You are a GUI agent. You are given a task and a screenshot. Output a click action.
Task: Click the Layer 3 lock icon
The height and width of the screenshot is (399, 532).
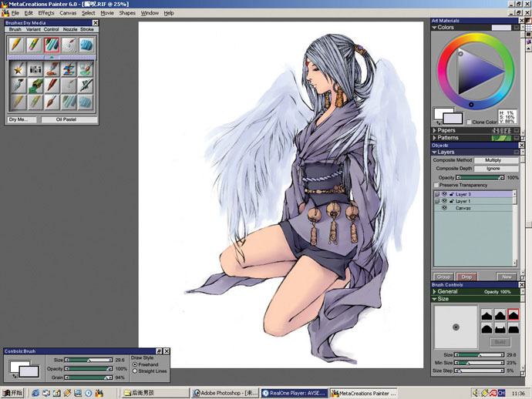pos(452,194)
